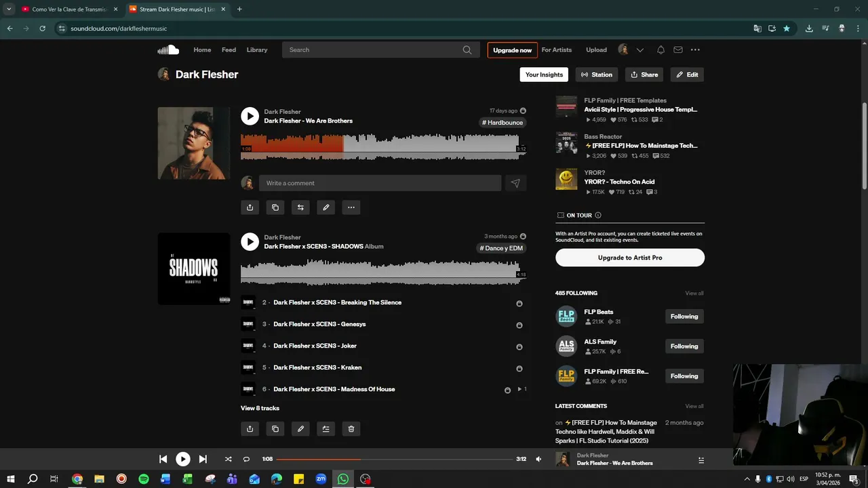Screen dimensions: 868x488
Task: Bookmark page with star icon
Action: click(x=787, y=28)
